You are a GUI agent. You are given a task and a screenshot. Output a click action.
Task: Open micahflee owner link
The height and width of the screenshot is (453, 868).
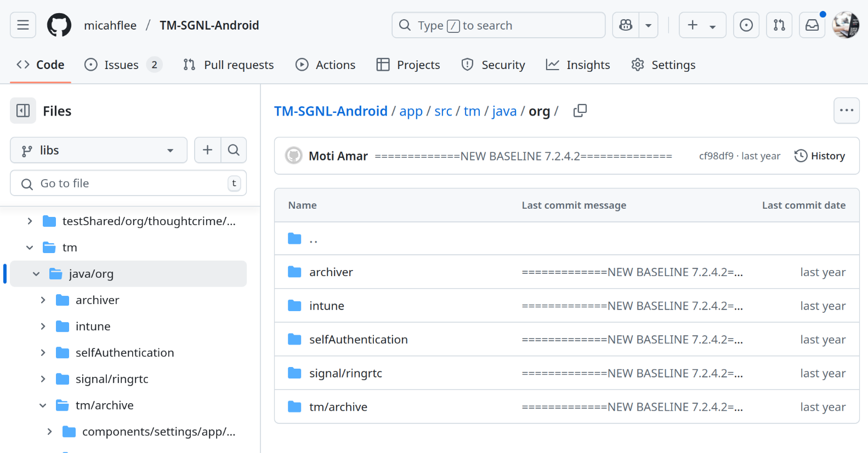click(110, 25)
